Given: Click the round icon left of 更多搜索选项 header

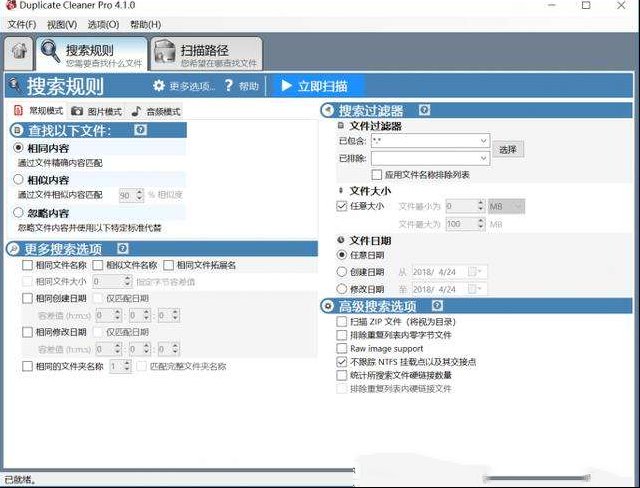Looking at the screenshot, I should 14,248.
